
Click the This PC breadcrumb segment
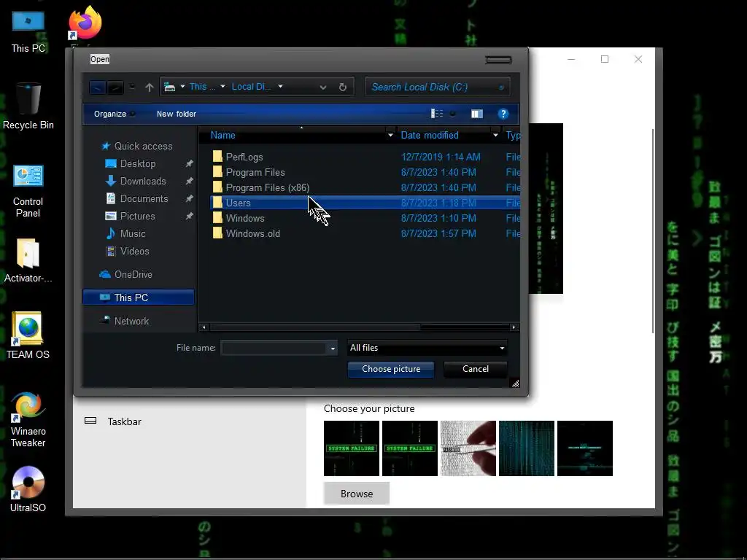[x=203, y=87]
